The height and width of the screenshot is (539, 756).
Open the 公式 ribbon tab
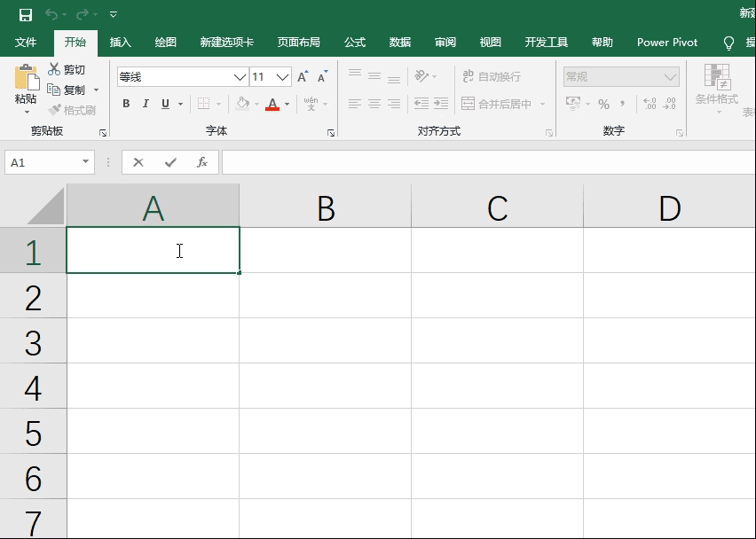355,42
